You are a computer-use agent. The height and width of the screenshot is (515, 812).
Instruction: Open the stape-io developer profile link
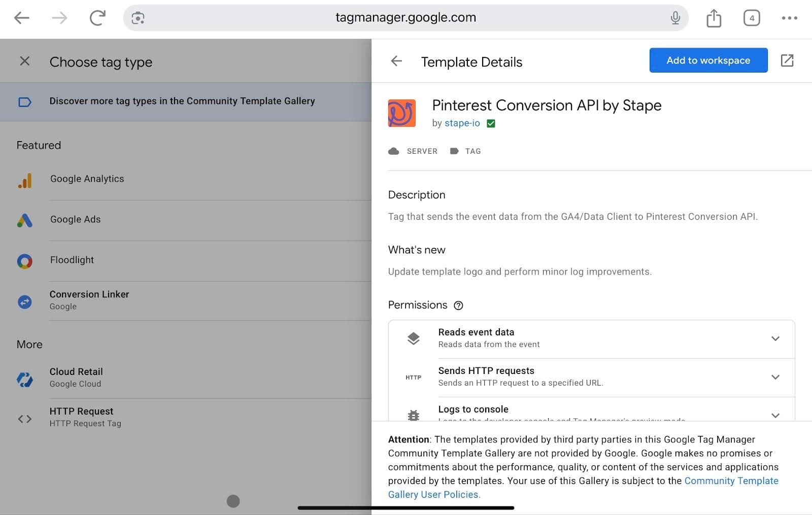pos(462,123)
